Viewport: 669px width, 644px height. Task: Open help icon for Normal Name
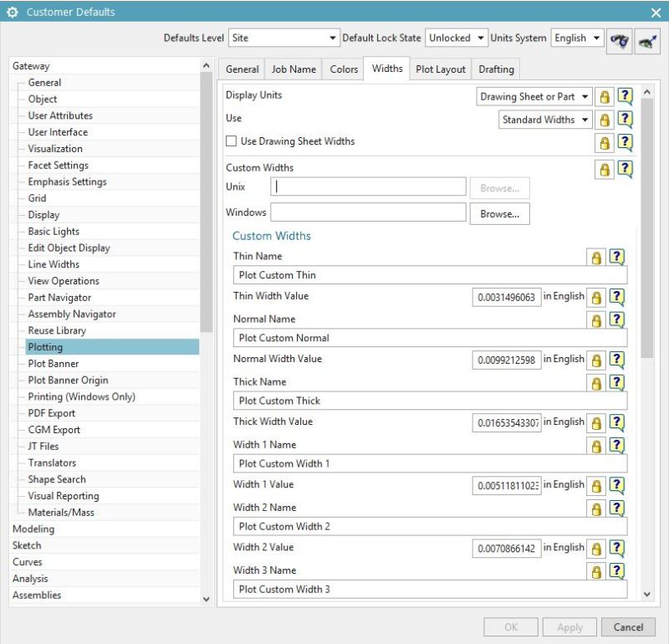[x=617, y=319]
